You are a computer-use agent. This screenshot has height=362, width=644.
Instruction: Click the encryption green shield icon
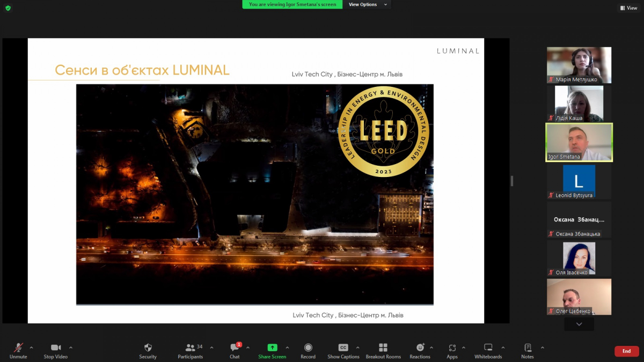8,8
